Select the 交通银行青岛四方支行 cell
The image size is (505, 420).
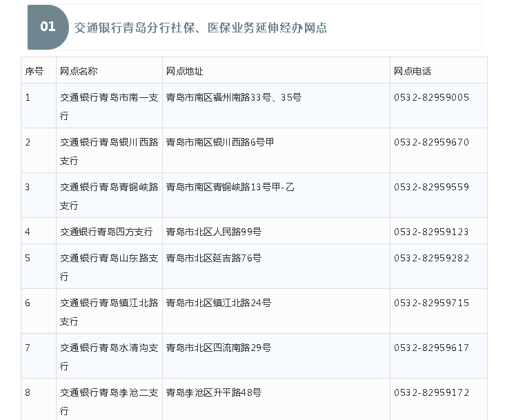(106, 232)
